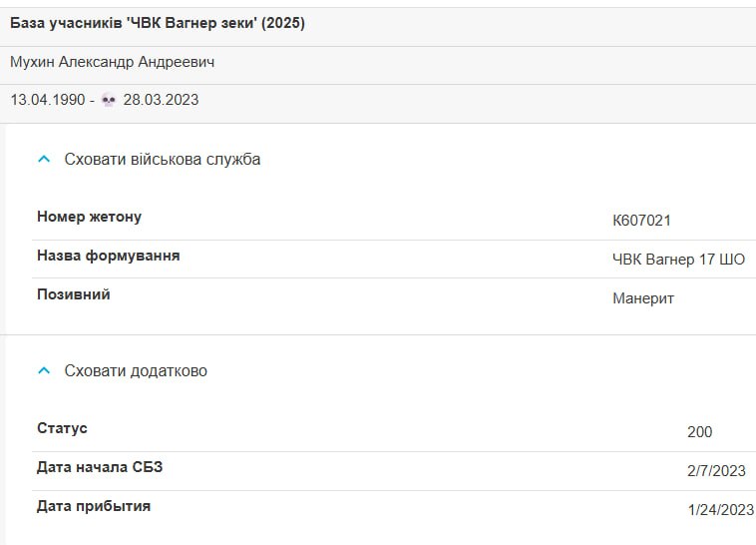
Task: Collapse the 'додатково' section chevron
Action: [x=44, y=370]
